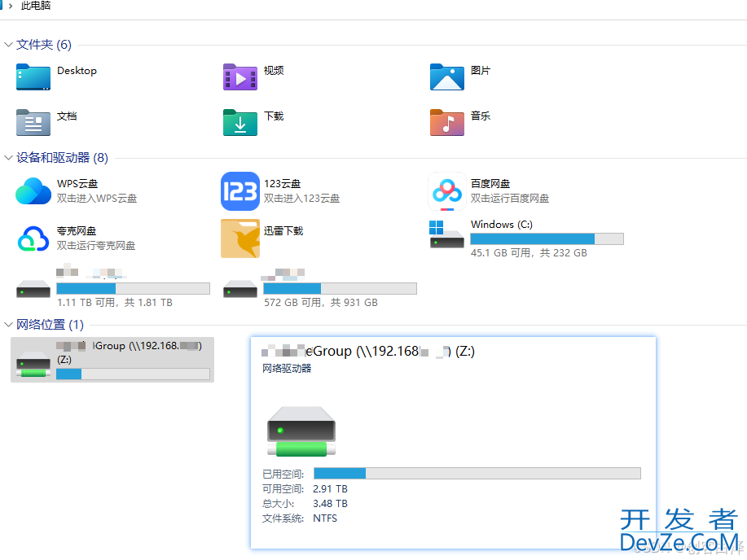Open the Desktop folder icon

(x=33, y=77)
